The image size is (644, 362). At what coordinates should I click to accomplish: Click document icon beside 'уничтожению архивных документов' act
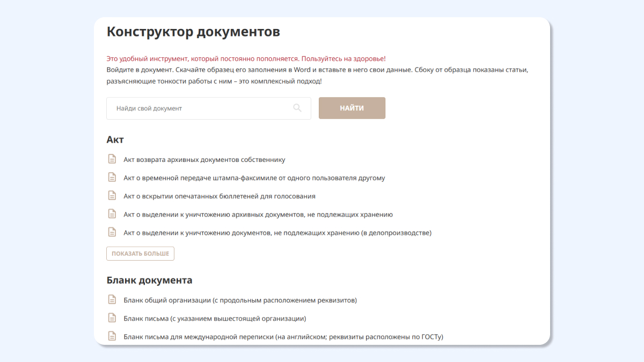112,214
